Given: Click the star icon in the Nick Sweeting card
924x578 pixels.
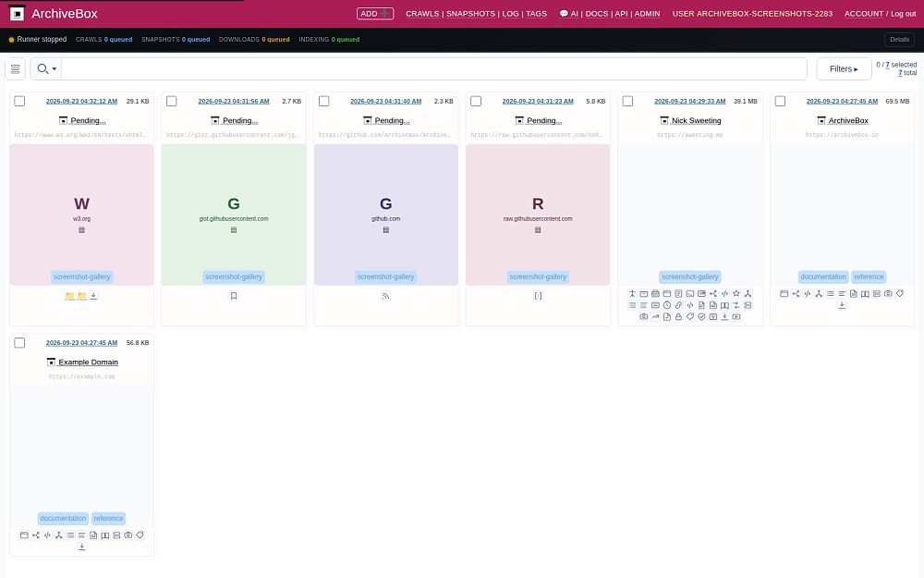Looking at the screenshot, I should pyautogui.click(x=736, y=294).
